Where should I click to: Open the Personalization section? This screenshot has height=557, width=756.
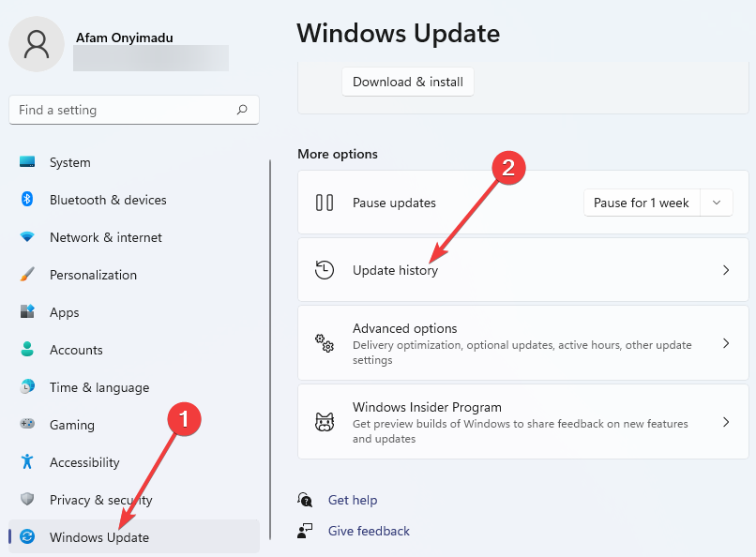tap(134, 275)
